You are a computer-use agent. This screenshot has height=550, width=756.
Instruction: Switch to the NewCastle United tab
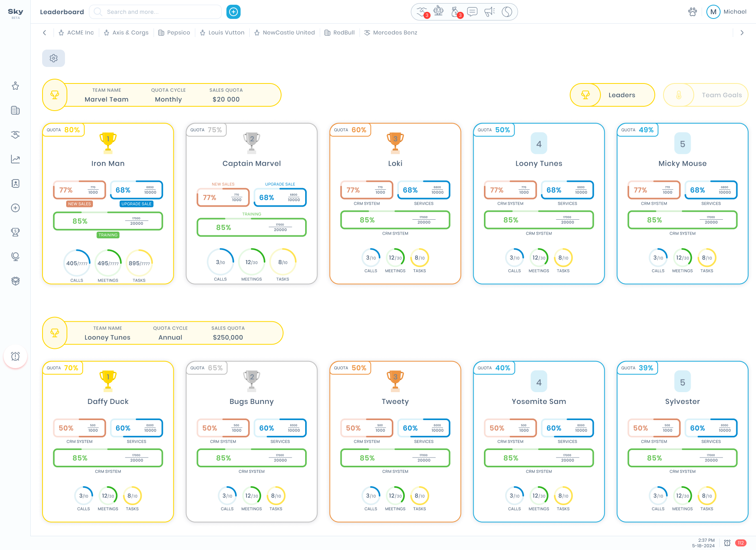[x=284, y=33]
